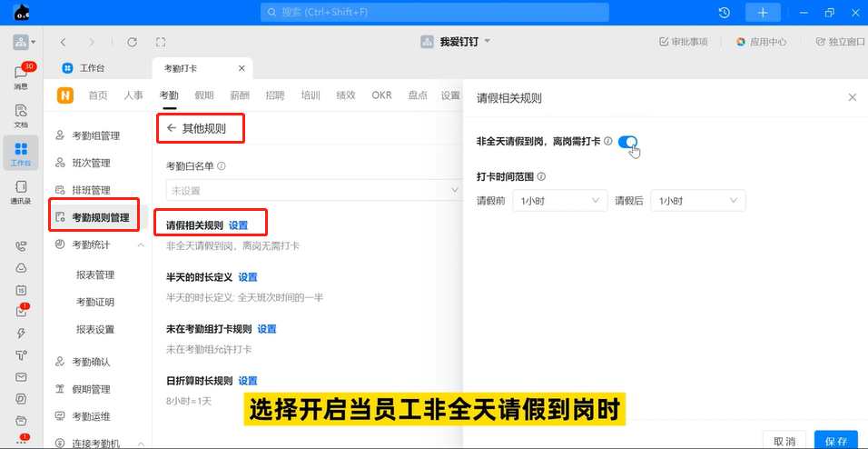Open the to-do checkbox sidebar icon

[x=21, y=312]
